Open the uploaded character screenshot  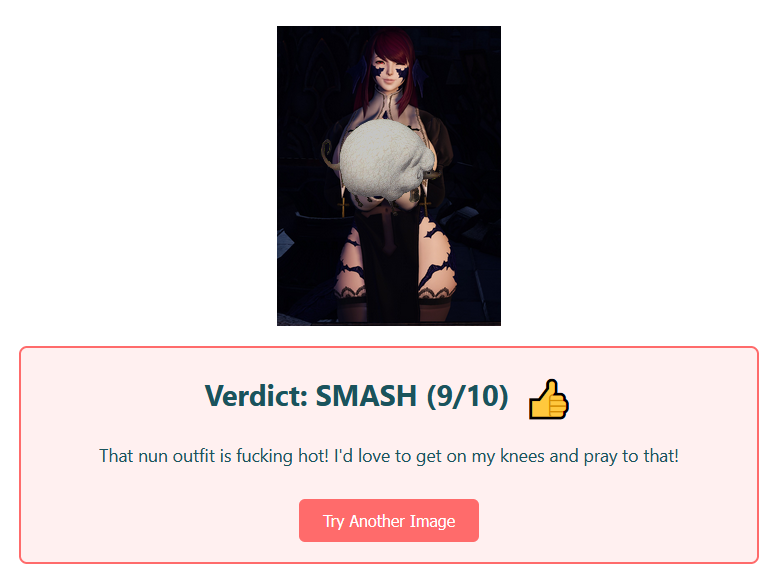[x=388, y=176]
